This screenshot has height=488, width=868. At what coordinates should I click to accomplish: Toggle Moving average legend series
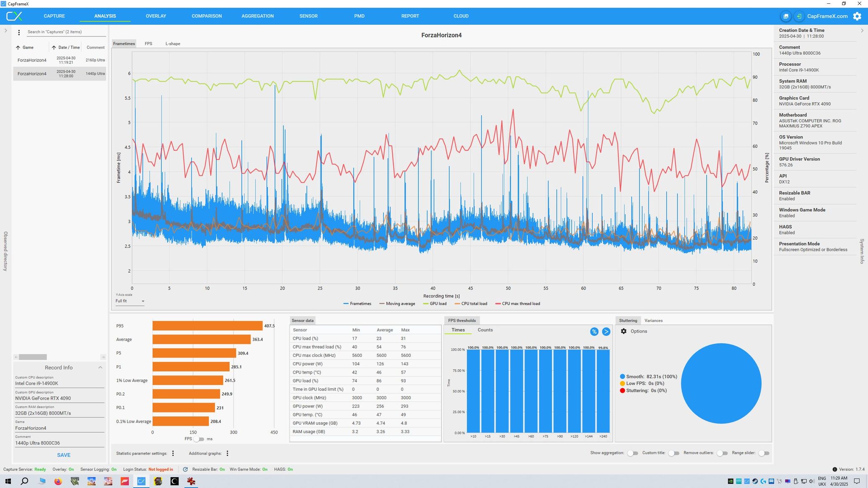pyautogui.click(x=397, y=304)
